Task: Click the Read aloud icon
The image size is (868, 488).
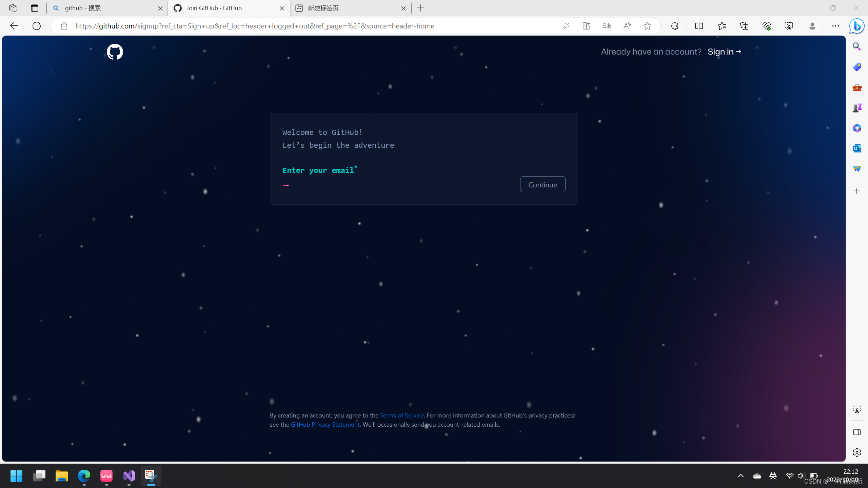Action: pos(627,26)
